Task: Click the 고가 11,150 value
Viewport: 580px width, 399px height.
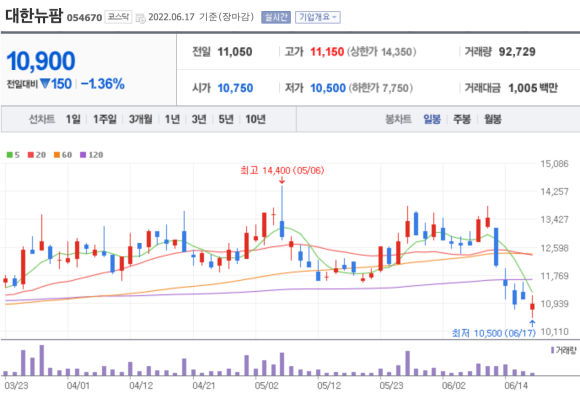Action: point(327,52)
